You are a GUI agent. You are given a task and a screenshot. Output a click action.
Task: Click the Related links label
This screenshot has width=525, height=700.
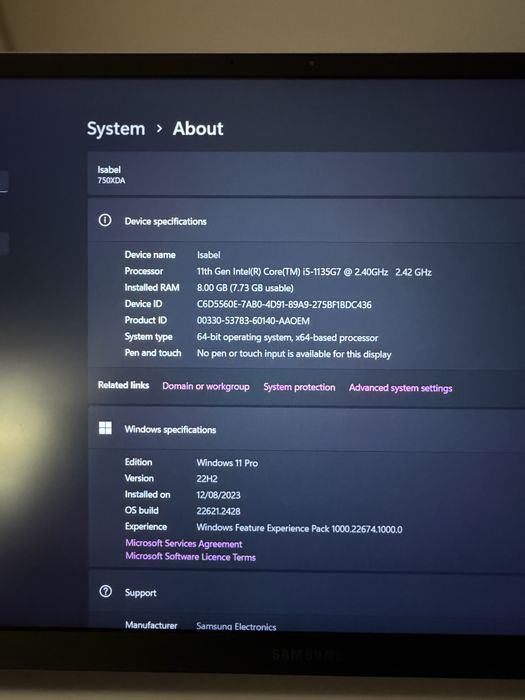point(123,385)
